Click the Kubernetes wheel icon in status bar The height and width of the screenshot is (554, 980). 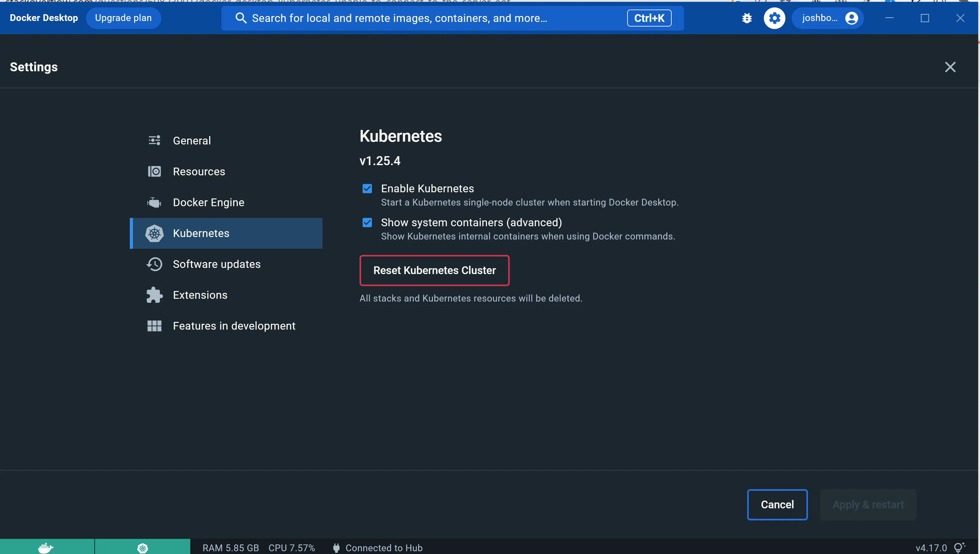(x=142, y=548)
